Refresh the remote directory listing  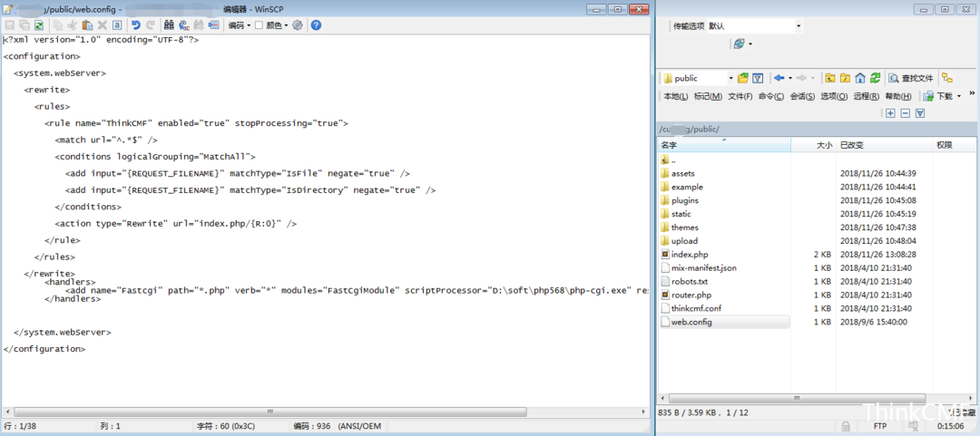click(875, 78)
